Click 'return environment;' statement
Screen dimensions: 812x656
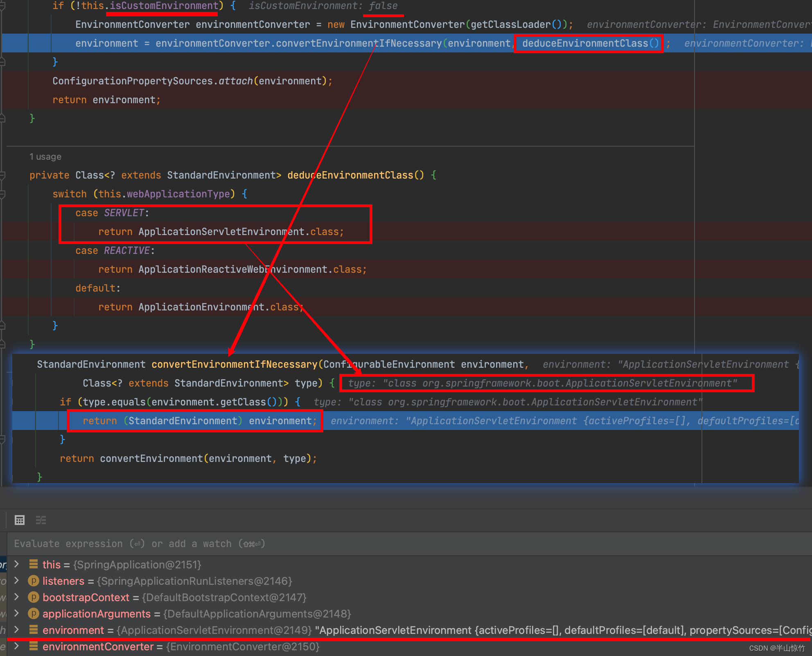[x=106, y=100]
